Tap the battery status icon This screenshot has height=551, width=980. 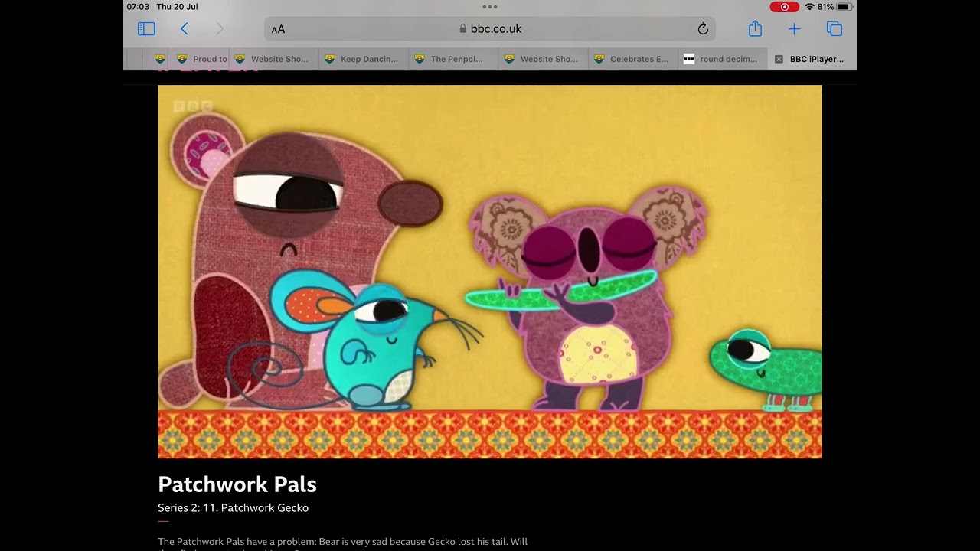click(844, 7)
